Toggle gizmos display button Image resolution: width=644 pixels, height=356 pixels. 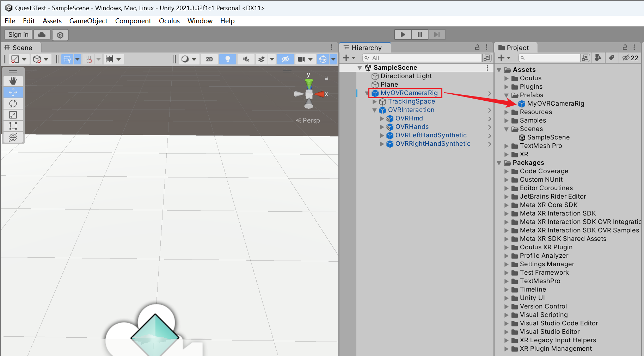pyautogui.click(x=323, y=59)
